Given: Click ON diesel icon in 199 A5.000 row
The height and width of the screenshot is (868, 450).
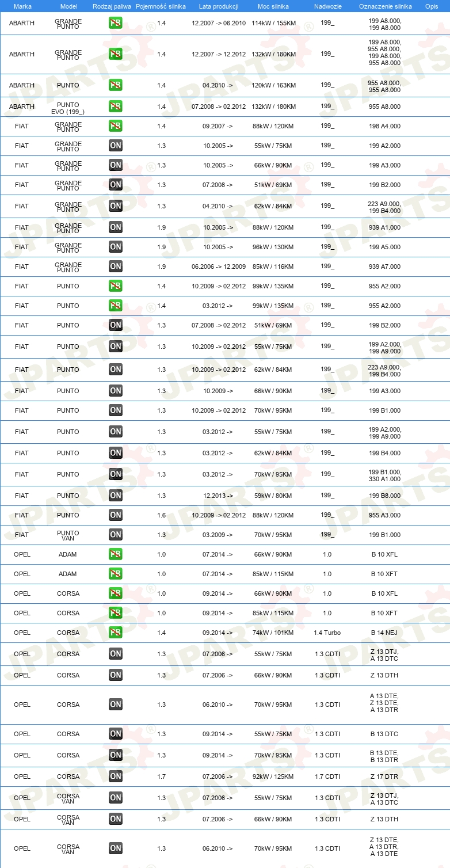Looking at the screenshot, I should 116,247.
